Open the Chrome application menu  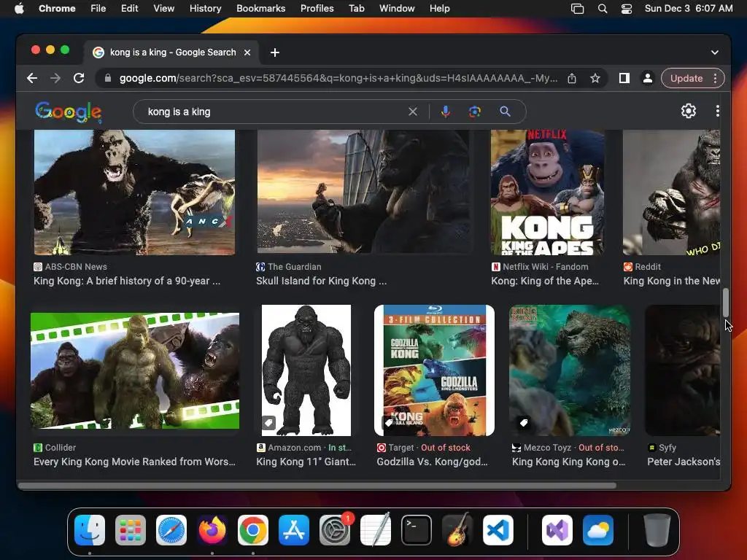(x=57, y=9)
